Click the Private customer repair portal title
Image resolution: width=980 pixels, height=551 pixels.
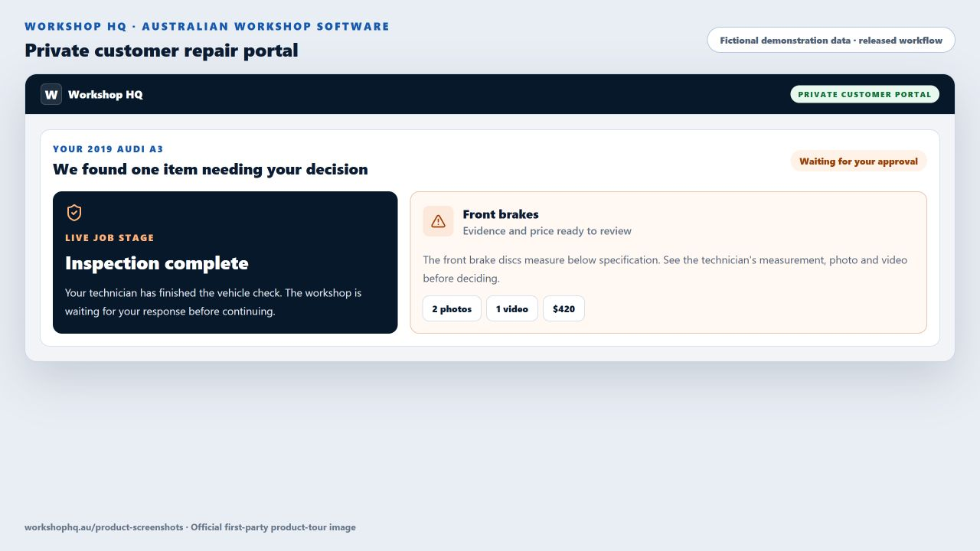coord(162,51)
